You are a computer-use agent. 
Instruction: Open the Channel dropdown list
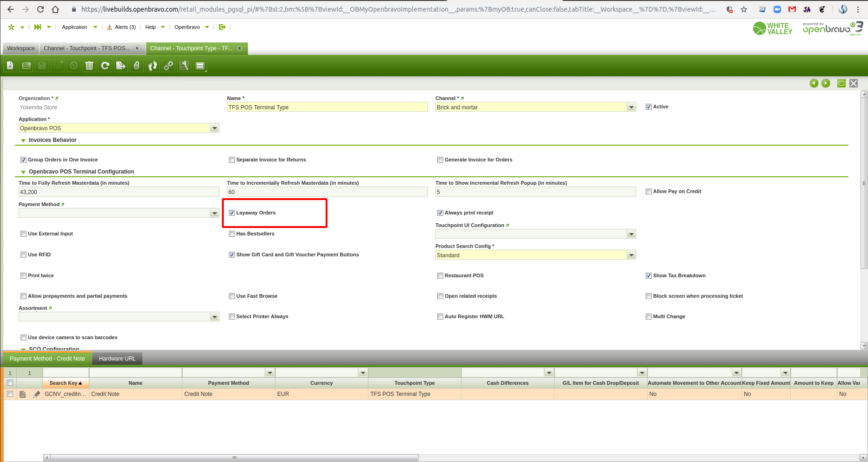coord(631,107)
